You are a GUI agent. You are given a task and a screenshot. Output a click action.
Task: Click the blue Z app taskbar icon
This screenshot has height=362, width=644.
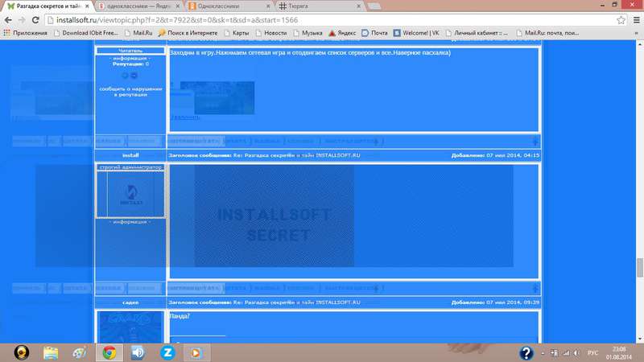(x=167, y=352)
